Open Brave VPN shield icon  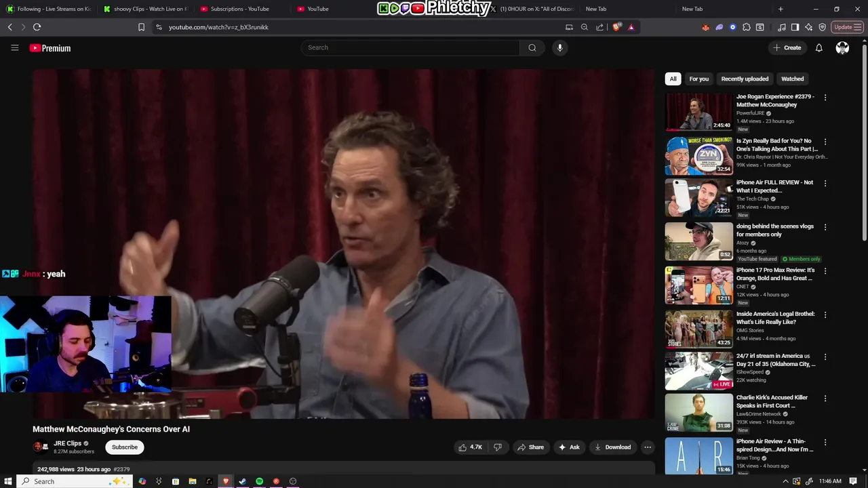click(x=822, y=27)
